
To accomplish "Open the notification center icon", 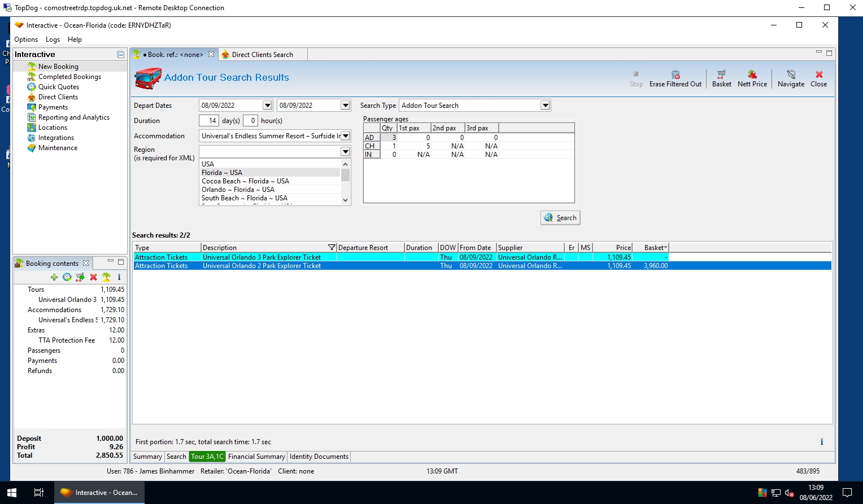I will pos(847,493).
